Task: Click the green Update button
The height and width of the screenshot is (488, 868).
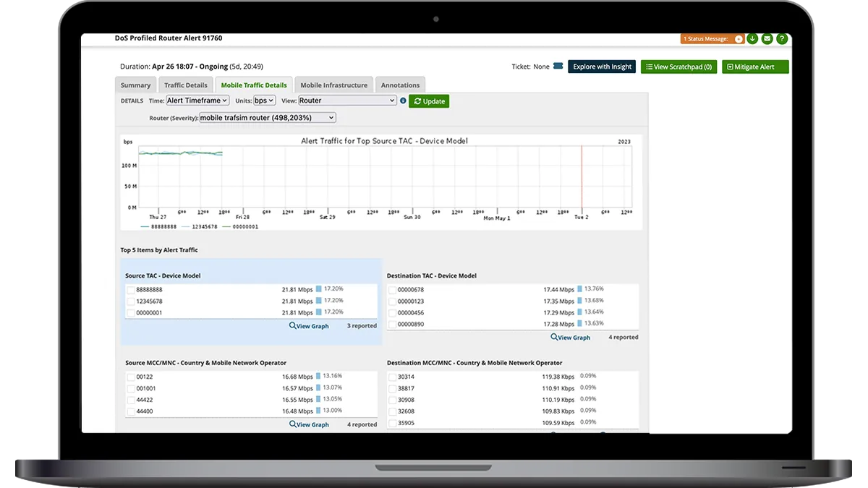Action: coord(429,101)
